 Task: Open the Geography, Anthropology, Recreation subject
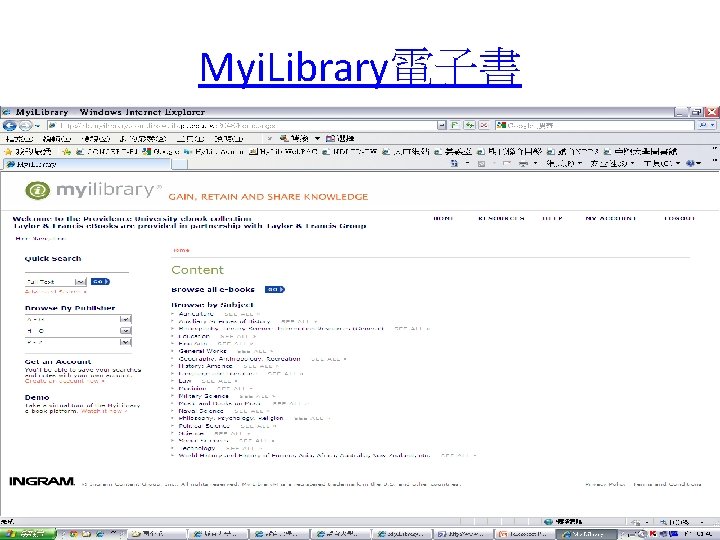(239, 359)
